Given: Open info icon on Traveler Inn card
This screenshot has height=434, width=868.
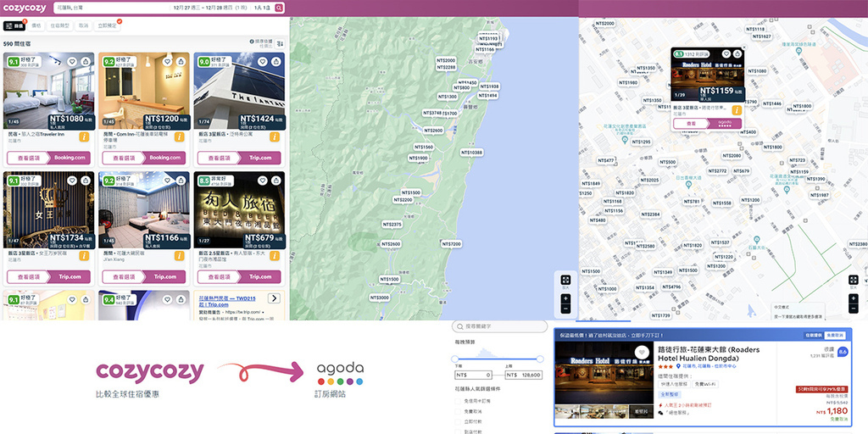Looking at the screenshot, I should [x=85, y=136].
